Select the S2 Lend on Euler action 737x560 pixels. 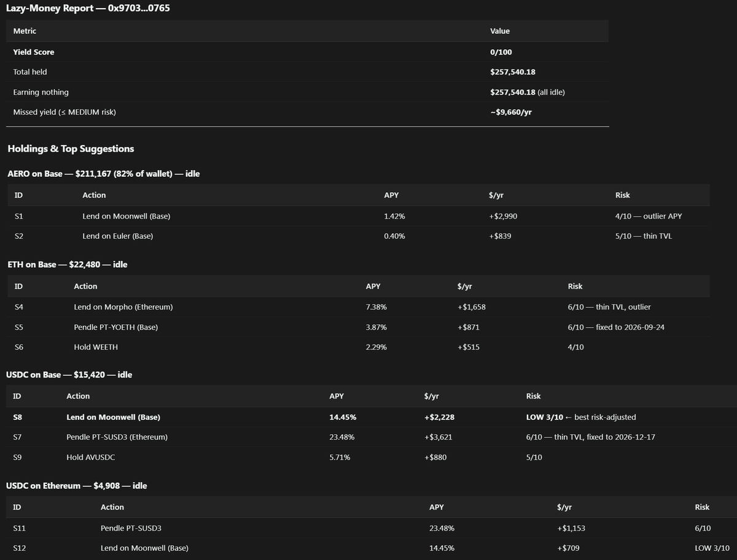coord(117,236)
